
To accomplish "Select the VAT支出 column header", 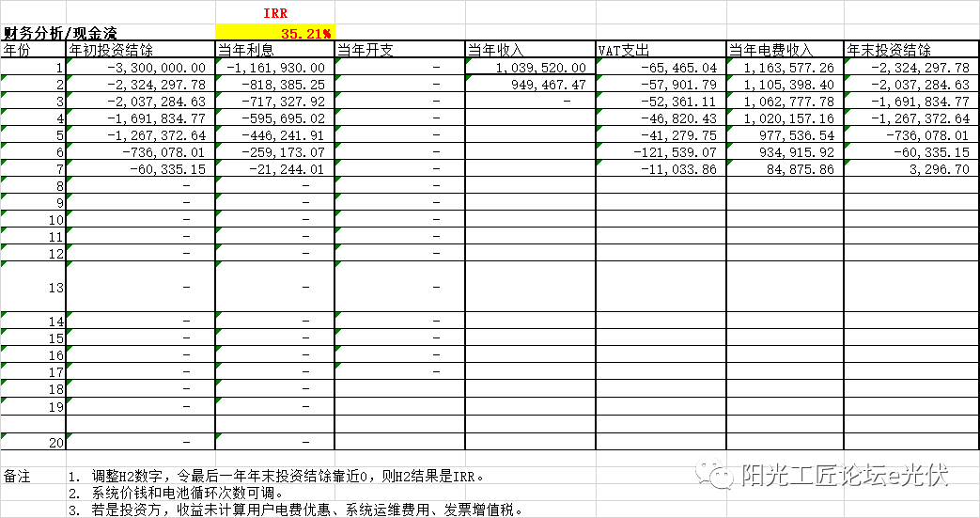I will 661,50.
